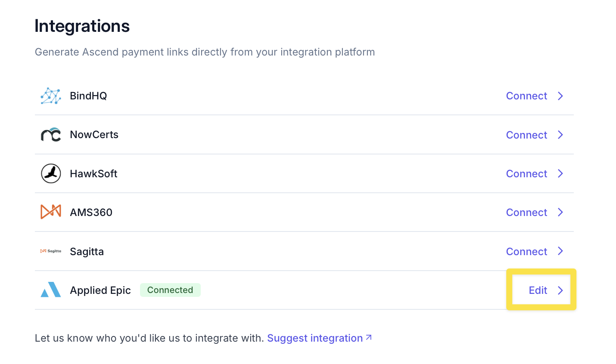Open the Suggest integration link
Screen dimensions: 616x364
click(315, 338)
